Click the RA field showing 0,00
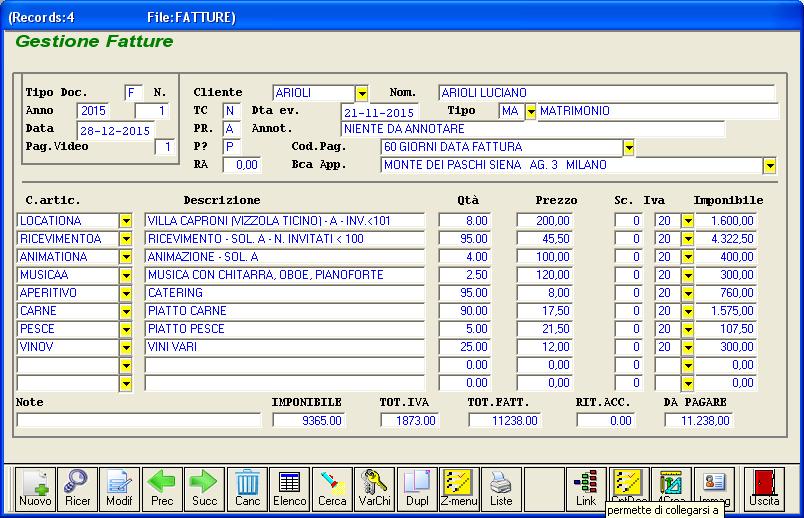 (x=242, y=165)
